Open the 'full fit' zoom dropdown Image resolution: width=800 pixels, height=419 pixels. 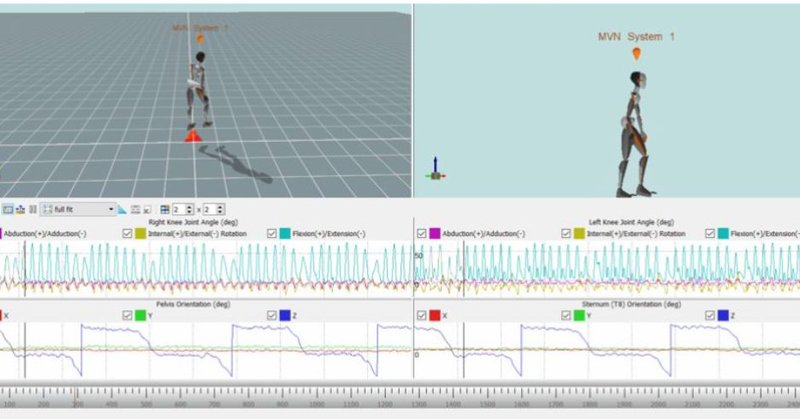pos(78,209)
